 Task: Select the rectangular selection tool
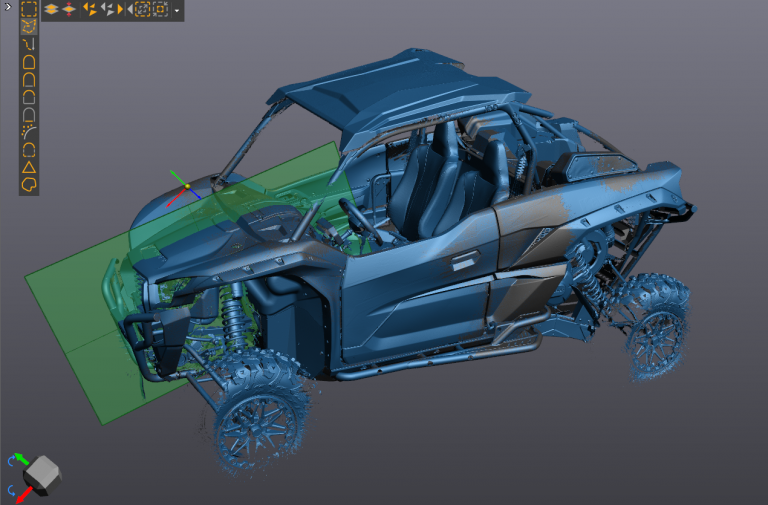tap(29, 9)
